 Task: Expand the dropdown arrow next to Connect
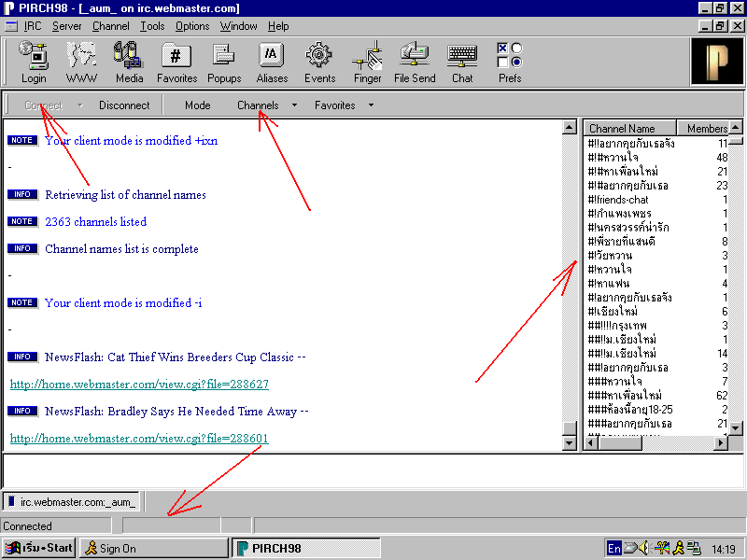point(80,105)
